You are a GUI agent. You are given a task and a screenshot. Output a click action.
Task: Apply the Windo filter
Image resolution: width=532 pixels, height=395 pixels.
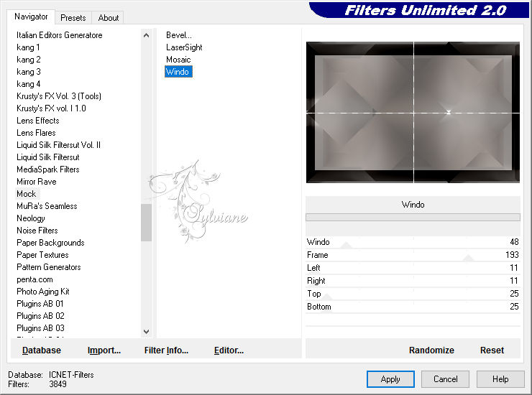point(390,379)
